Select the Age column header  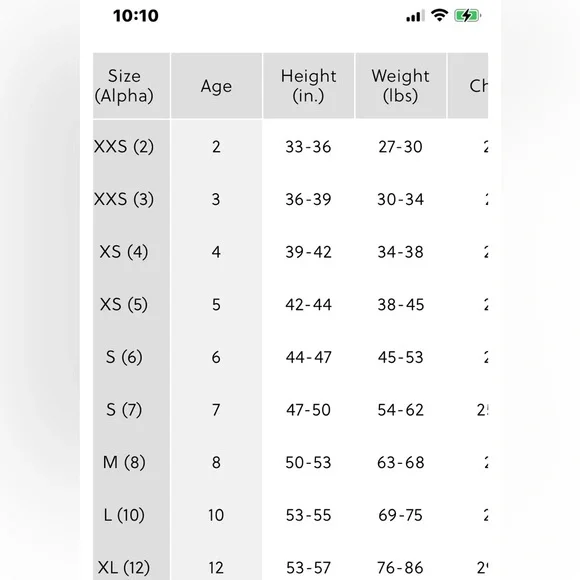coord(216,86)
